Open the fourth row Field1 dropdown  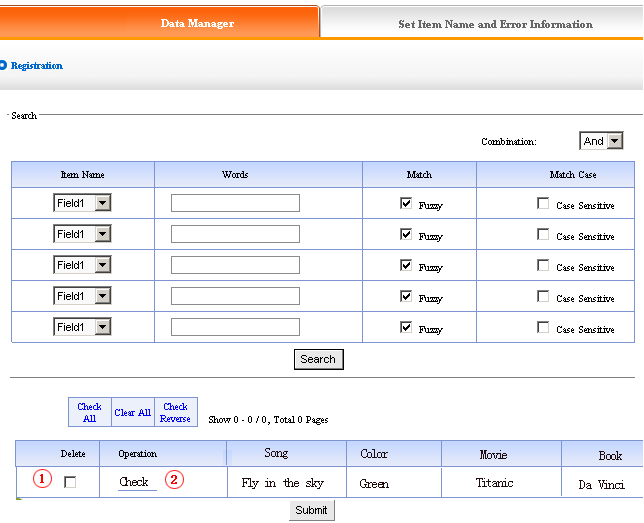82,296
